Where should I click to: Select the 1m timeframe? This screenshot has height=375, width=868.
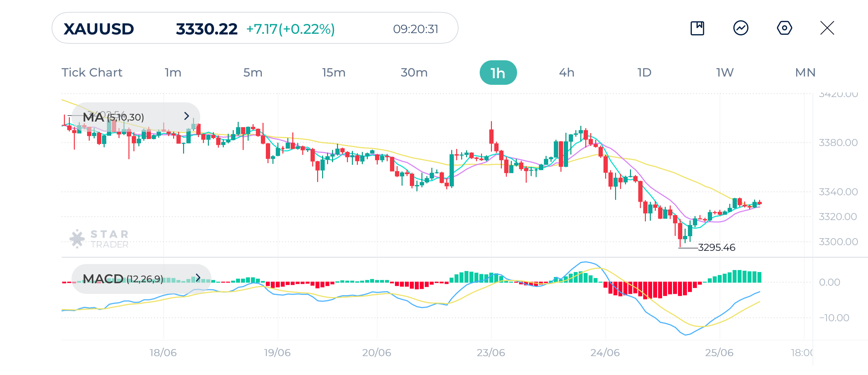(x=173, y=72)
